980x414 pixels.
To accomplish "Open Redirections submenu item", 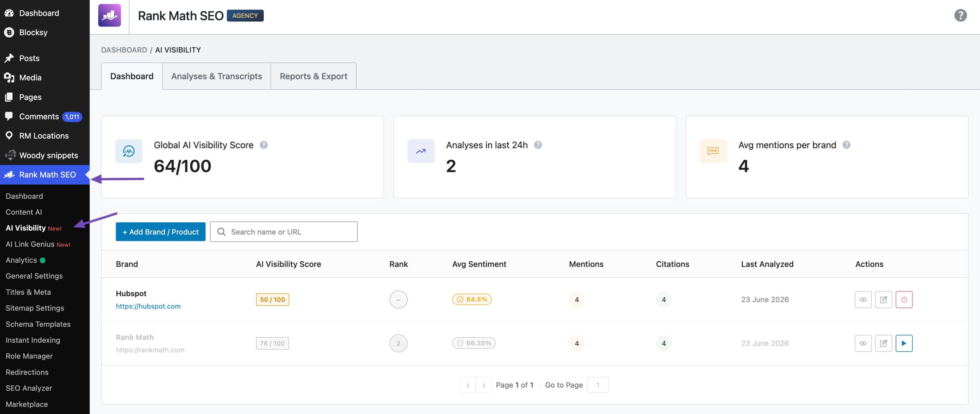I will click(x=27, y=372).
